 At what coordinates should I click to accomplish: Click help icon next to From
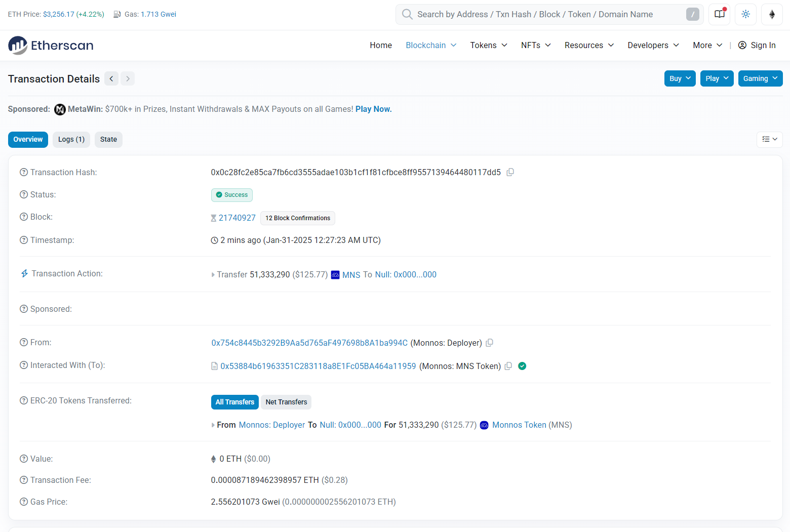point(24,342)
